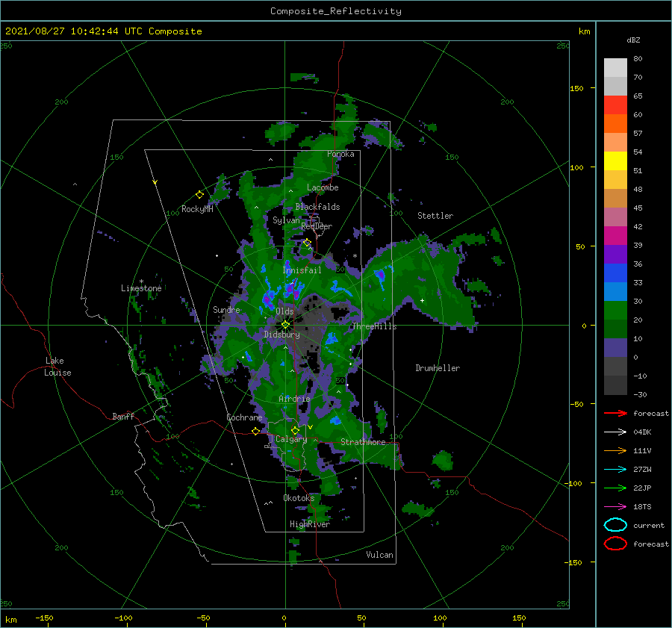Click the 'Lake Louise' label
The height and width of the screenshot is (628, 672).
pyautogui.click(x=57, y=367)
